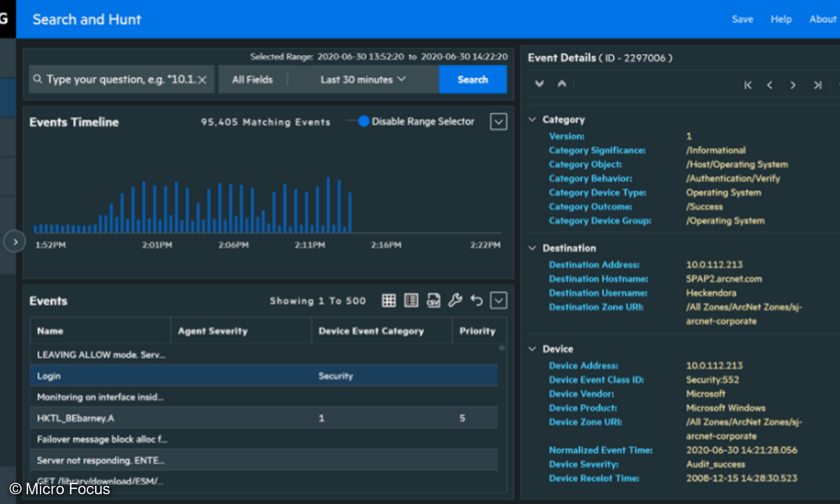Click Destination Hostname value SPAP2.arcnet.com
This screenshot has width=840, height=504.
tap(724, 279)
